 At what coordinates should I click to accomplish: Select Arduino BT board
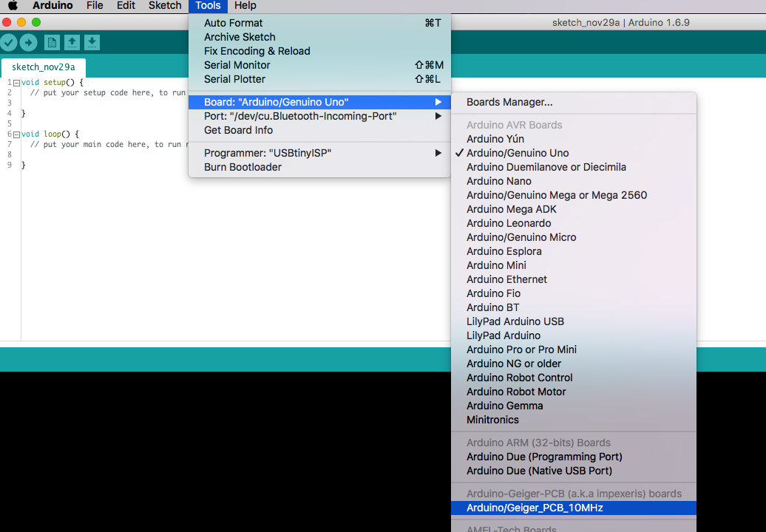point(574,307)
